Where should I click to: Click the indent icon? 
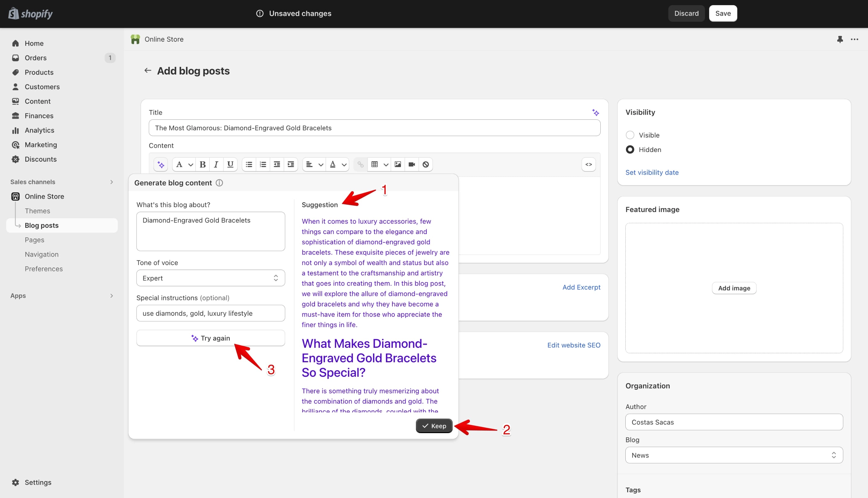pos(291,164)
